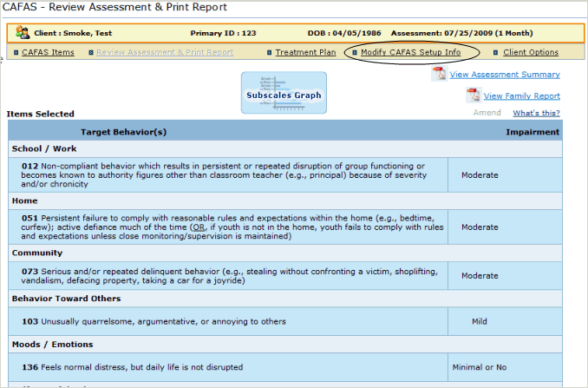
Task: Click the Items Selected label
Action: point(41,114)
